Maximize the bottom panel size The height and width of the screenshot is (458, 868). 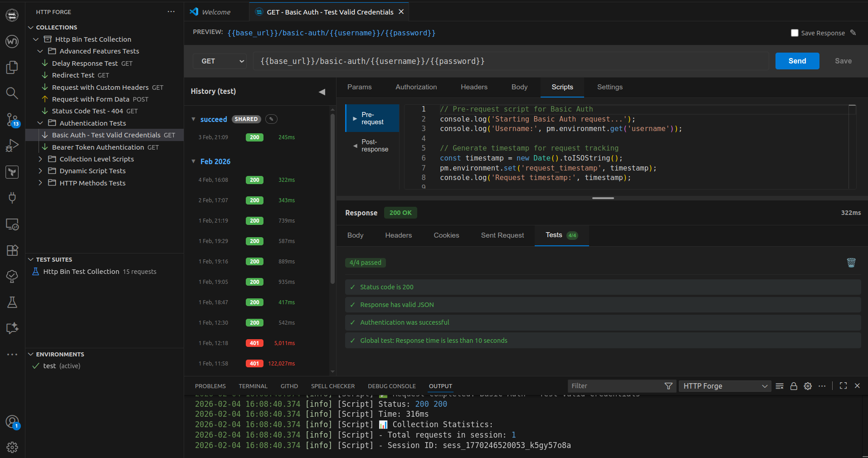[843, 386]
